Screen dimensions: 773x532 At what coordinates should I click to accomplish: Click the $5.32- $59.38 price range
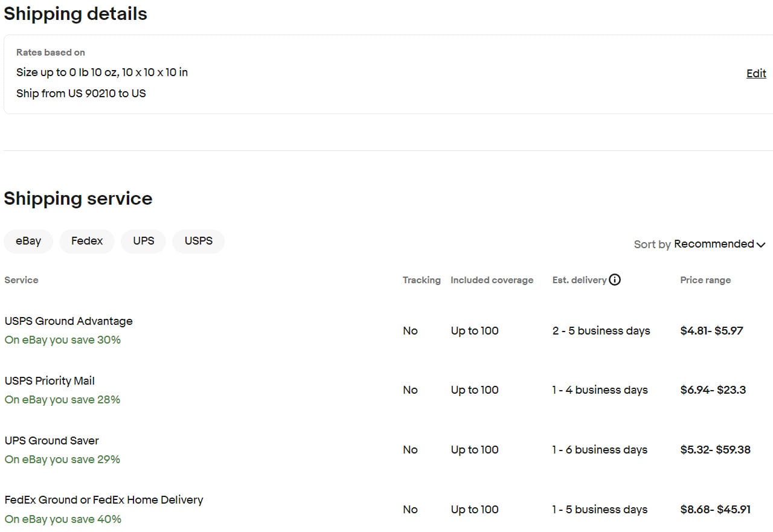click(x=715, y=450)
